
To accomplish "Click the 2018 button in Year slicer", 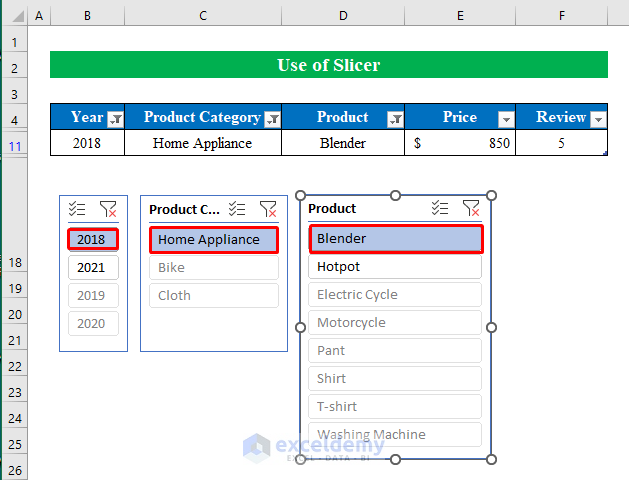I will [93, 239].
